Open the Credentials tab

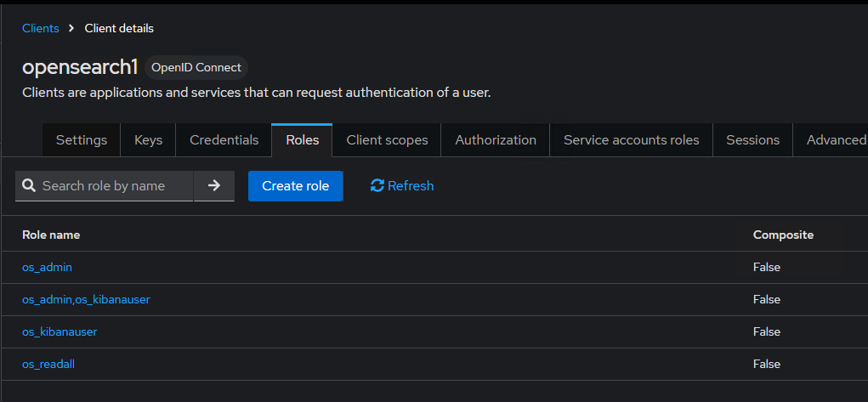(224, 140)
